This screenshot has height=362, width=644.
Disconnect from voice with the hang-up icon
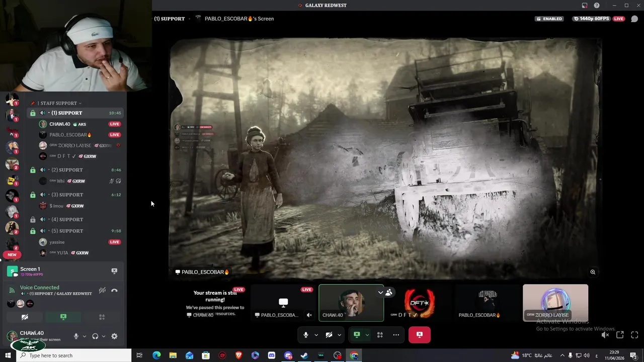click(114, 290)
